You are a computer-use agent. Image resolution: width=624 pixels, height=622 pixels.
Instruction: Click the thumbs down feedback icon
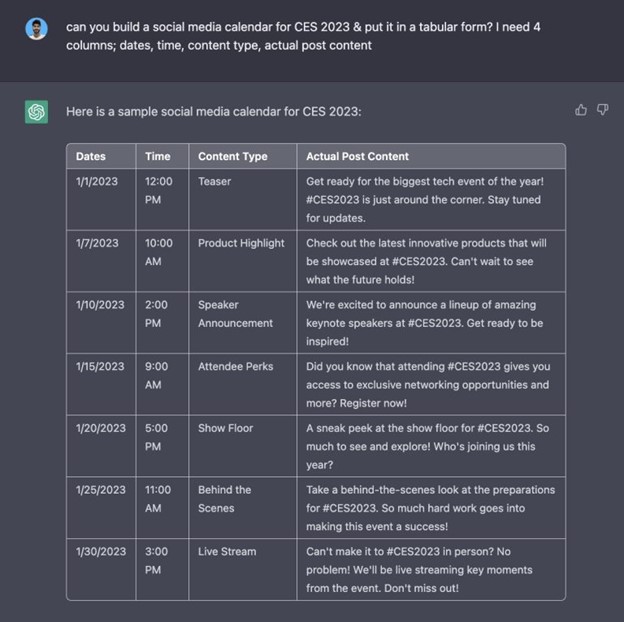click(x=602, y=110)
